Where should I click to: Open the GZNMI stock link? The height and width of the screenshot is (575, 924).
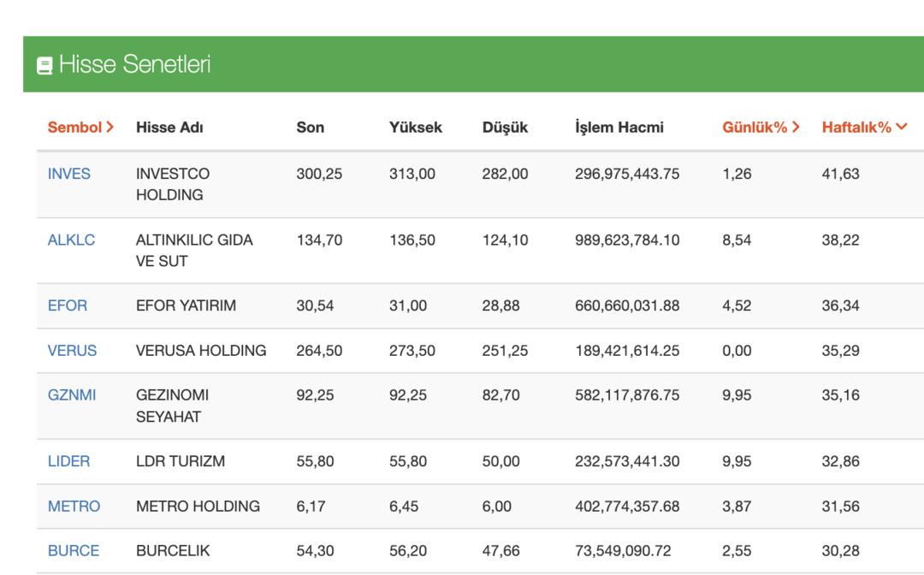click(x=72, y=395)
